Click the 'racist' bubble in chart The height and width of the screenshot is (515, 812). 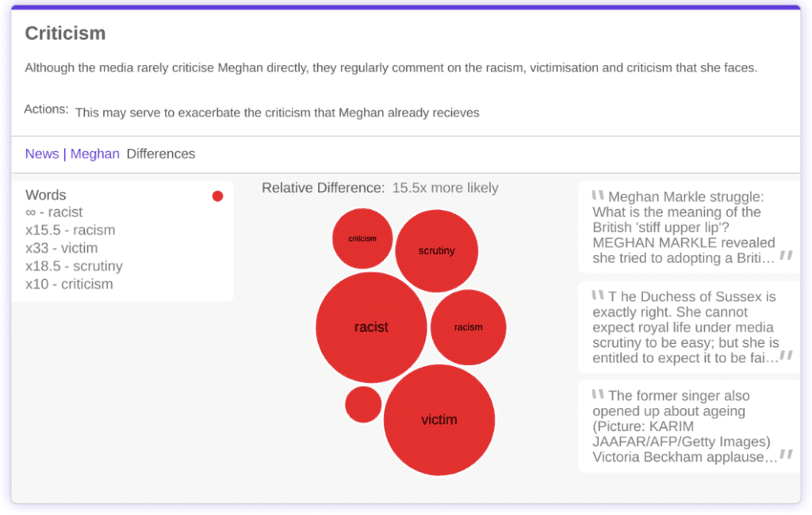[371, 327]
